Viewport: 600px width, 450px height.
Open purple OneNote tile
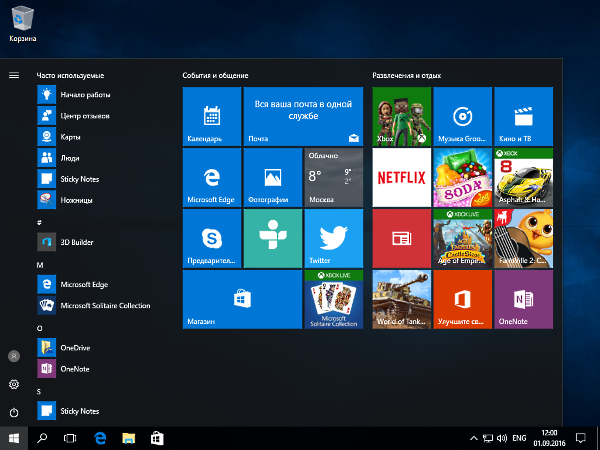tap(523, 299)
